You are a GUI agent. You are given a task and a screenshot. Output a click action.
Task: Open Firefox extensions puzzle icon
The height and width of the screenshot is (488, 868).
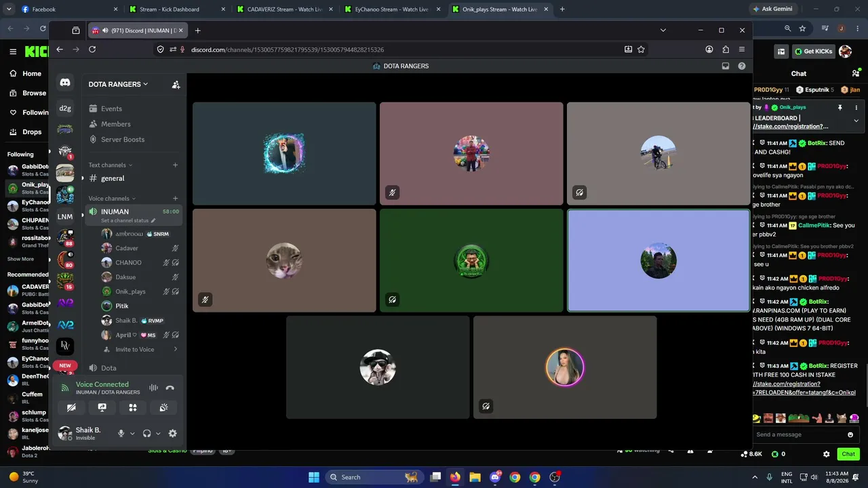click(x=726, y=49)
